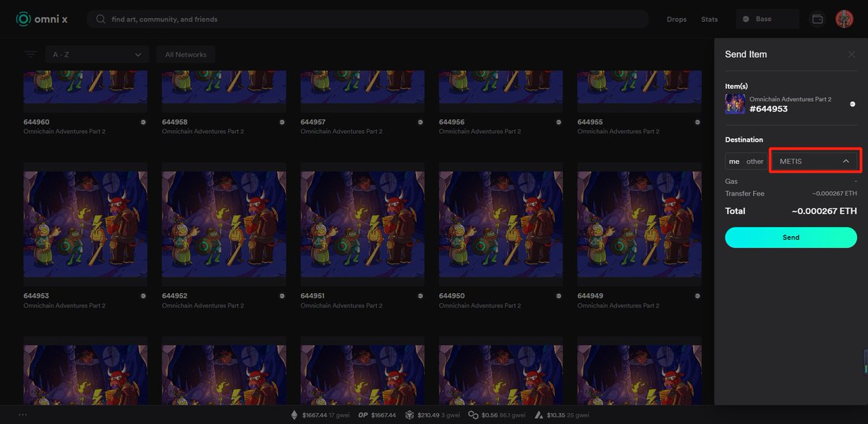Click the Send button

791,237
